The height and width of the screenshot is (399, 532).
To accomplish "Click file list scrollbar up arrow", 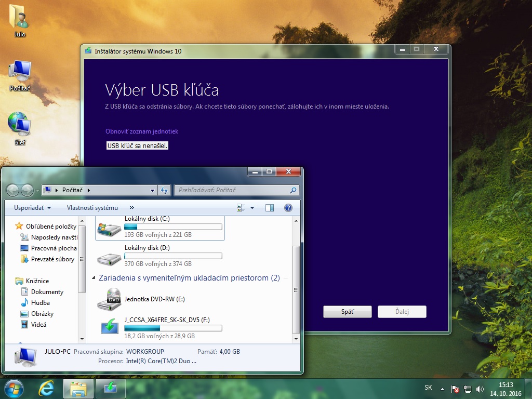I will point(296,221).
